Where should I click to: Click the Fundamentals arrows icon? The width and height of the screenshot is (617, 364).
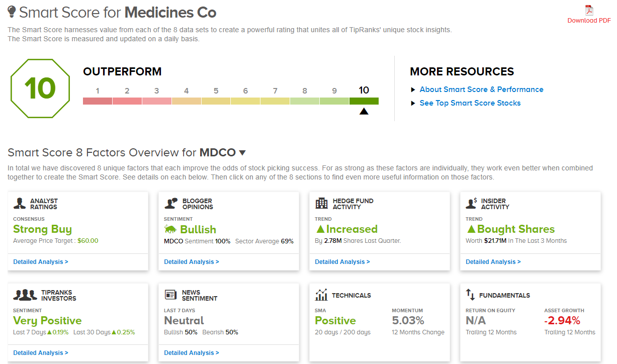click(470, 295)
